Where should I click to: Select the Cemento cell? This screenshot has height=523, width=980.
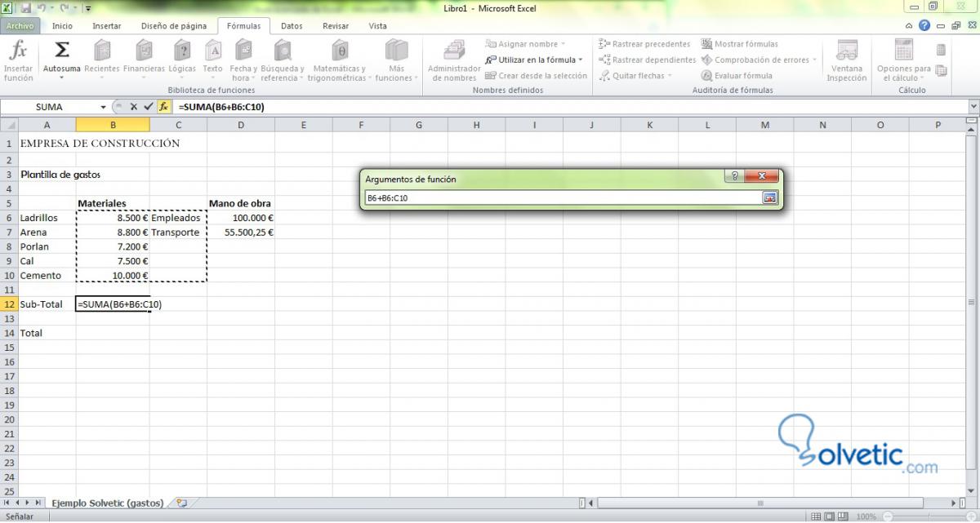[x=47, y=276]
